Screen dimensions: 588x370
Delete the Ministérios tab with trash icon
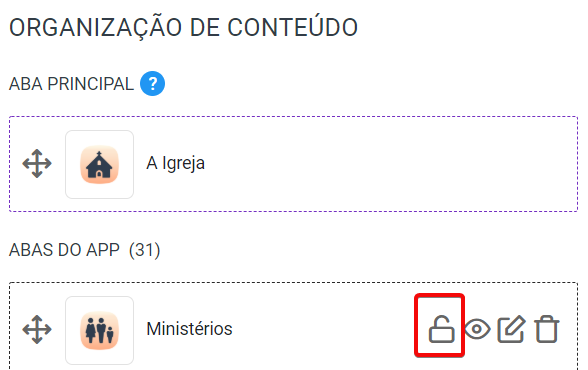click(547, 329)
